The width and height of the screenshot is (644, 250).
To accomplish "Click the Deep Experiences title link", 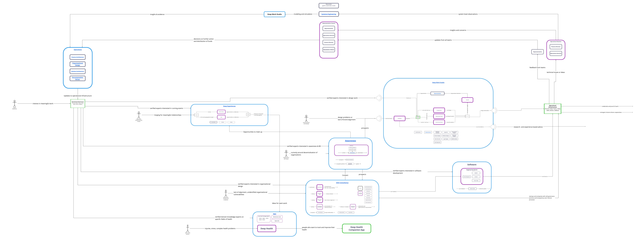I will (x=229, y=106).
